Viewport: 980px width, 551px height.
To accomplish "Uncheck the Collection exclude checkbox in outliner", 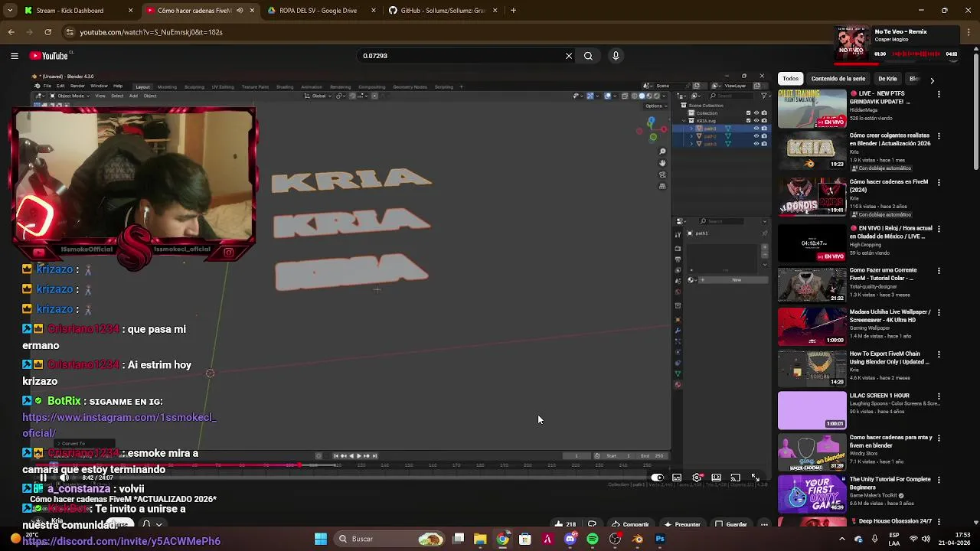I will (748, 113).
